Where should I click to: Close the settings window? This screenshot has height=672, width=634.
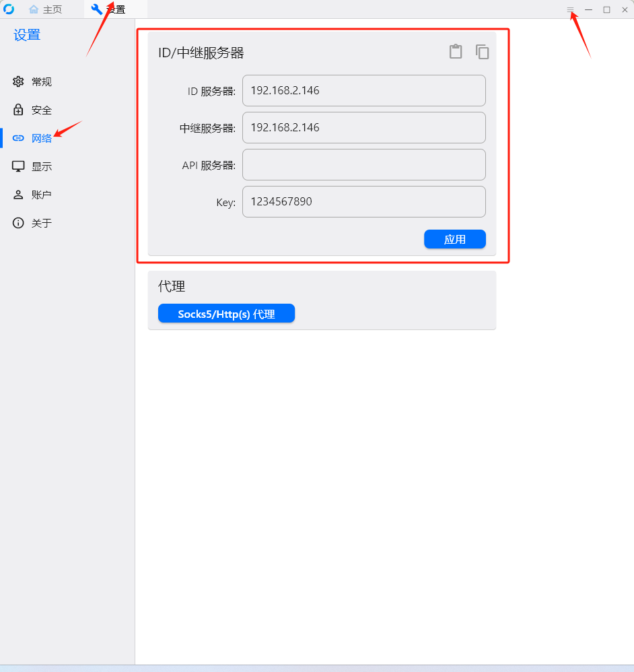coord(625,9)
